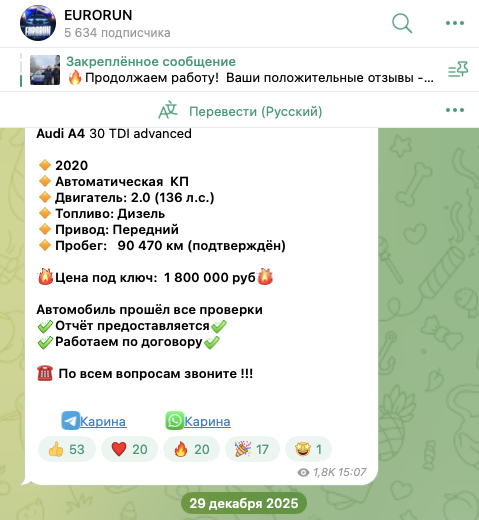Toggle the fire reaction with 20

point(191,449)
